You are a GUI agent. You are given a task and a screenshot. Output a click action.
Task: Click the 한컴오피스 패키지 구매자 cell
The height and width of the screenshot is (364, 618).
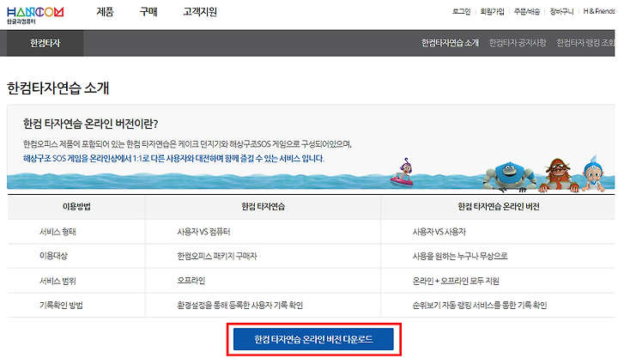tap(217, 256)
